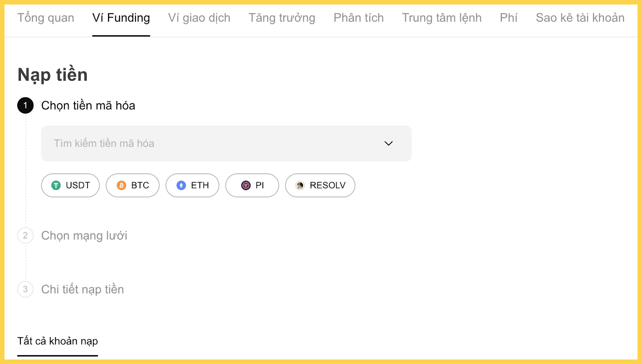Image resolution: width=642 pixels, height=364 pixels.
Task: Click step 3 circle beside Chi tiết nạp tiền
Action: 26,289
